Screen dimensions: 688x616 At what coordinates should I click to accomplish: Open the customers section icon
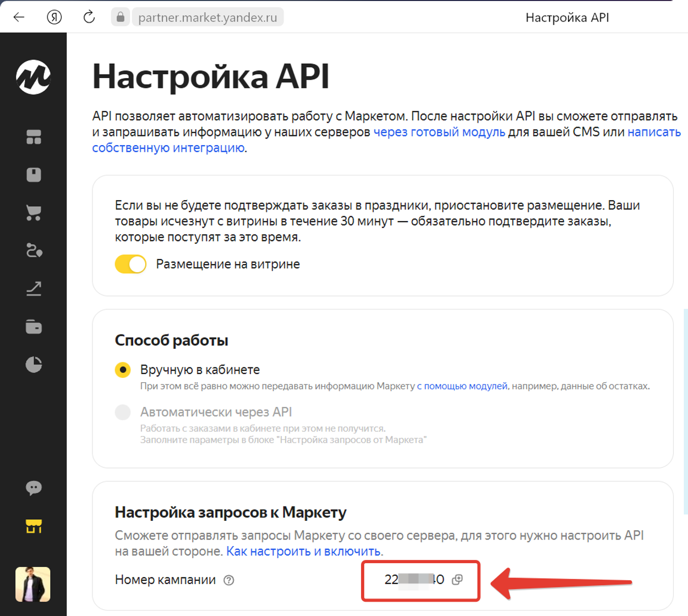(x=34, y=251)
